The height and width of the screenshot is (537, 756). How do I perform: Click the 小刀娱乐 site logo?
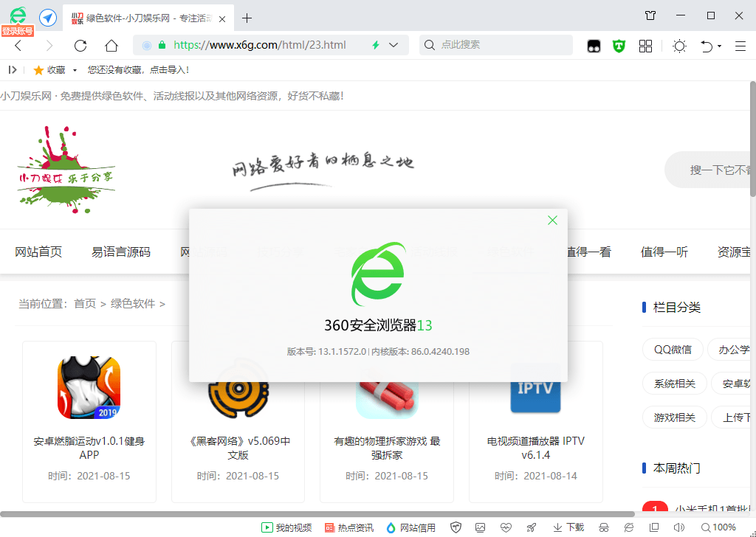coord(66,170)
